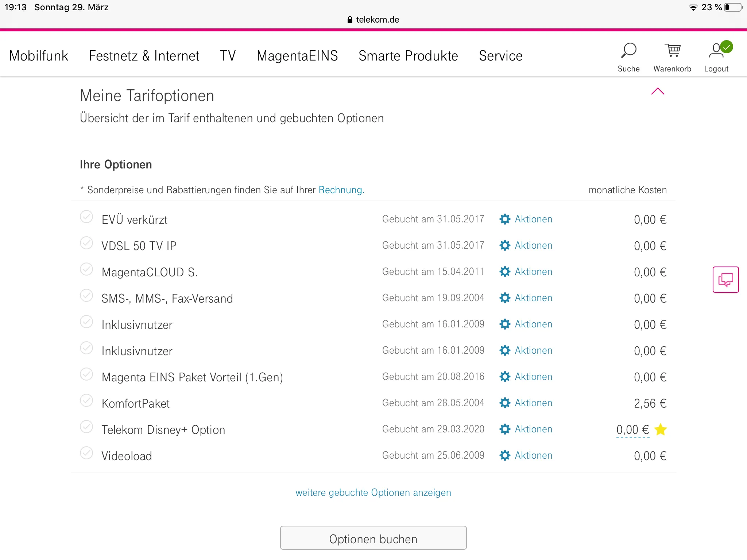Toggle check circle for Videoload
Image resolution: width=747 pixels, height=560 pixels.
point(86,453)
